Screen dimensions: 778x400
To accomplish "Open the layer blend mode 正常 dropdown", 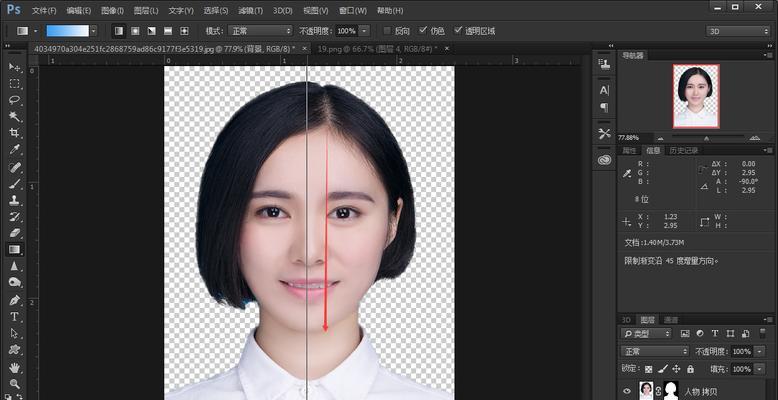I will [x=655, y=351].
